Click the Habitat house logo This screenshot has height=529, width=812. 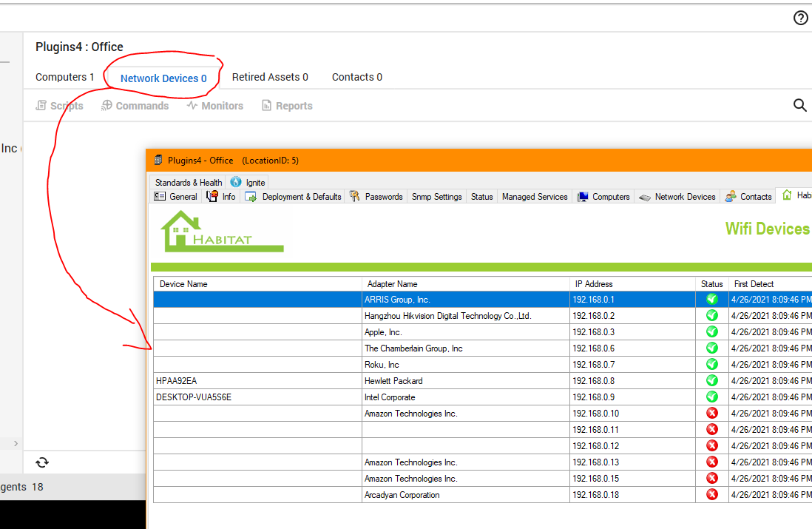[x=222, y=231]
